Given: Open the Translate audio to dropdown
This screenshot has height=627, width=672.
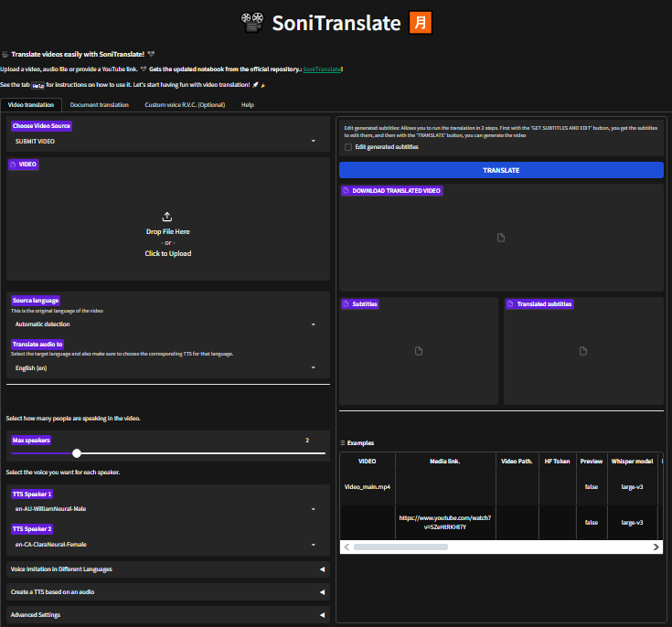Looking at the screenshot, I should coord(167,367).
